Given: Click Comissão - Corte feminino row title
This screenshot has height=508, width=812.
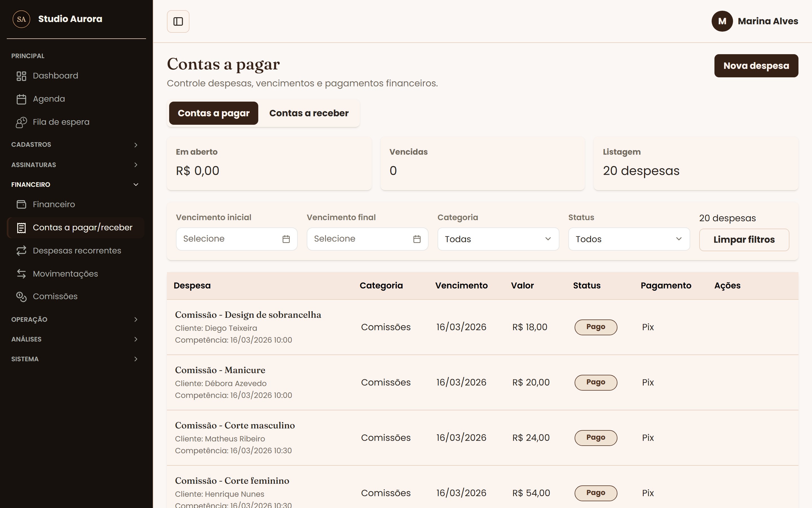Looking at the screenshot, I should coord(232,481).
